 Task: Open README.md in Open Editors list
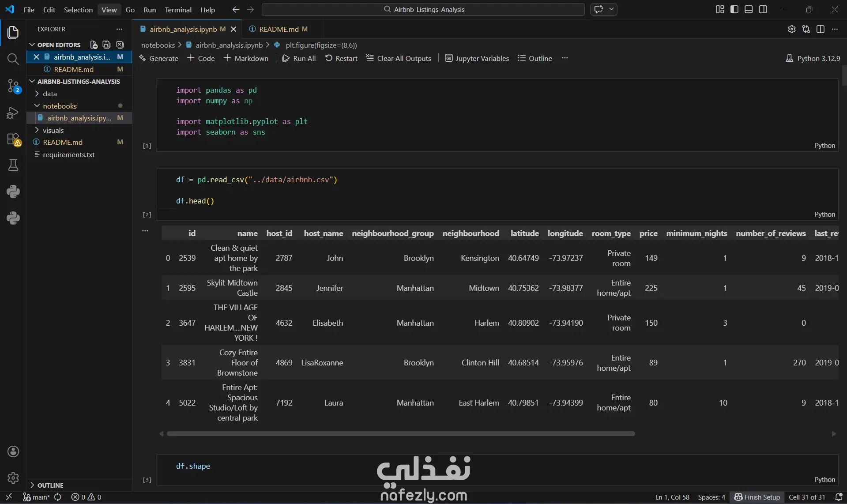74,69
